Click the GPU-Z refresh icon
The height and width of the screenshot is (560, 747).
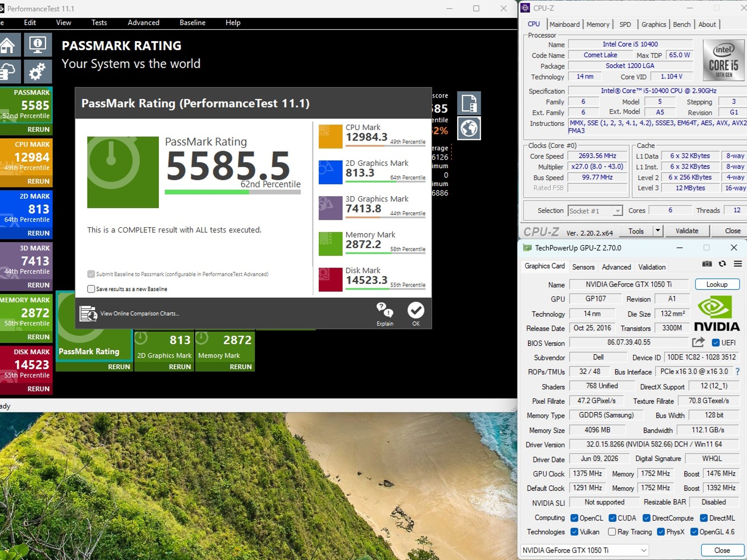tap(722, 264)
